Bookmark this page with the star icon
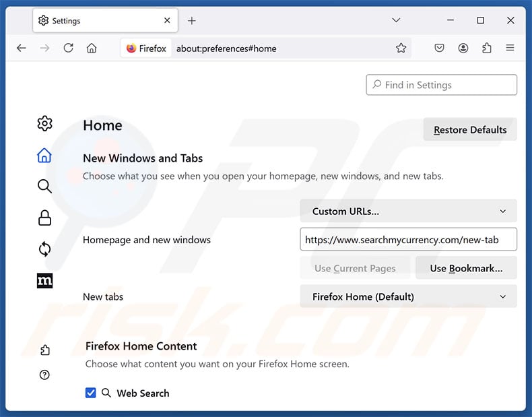The width and height of the screenshot is (532, 417). tap(401, 49)
